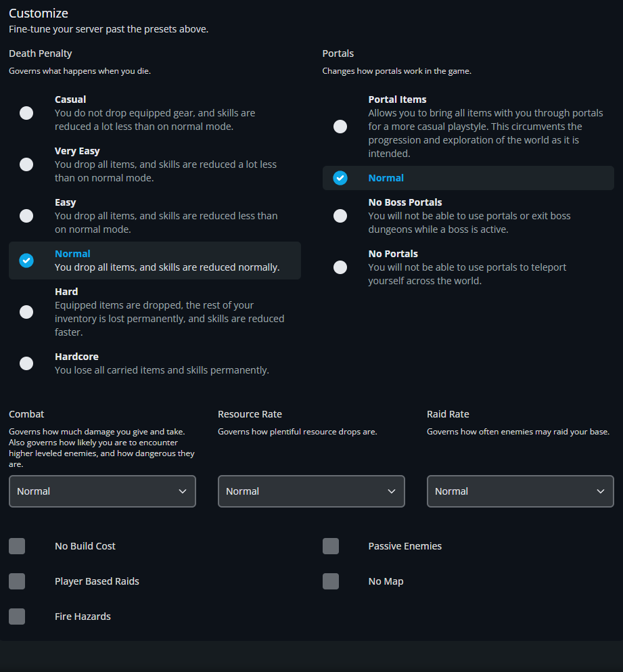623x672 pixels.
Task: Click 'You lose all carried items' description
Action: click(162, 370)
